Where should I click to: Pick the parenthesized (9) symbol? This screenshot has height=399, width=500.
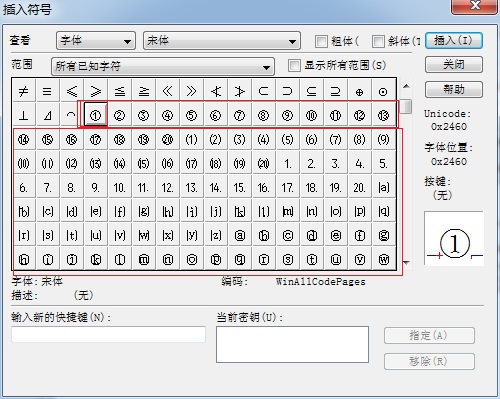[383, 139]
